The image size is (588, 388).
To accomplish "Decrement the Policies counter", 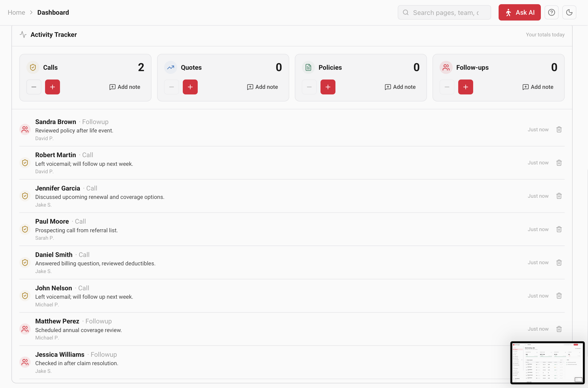I will 309,87.
